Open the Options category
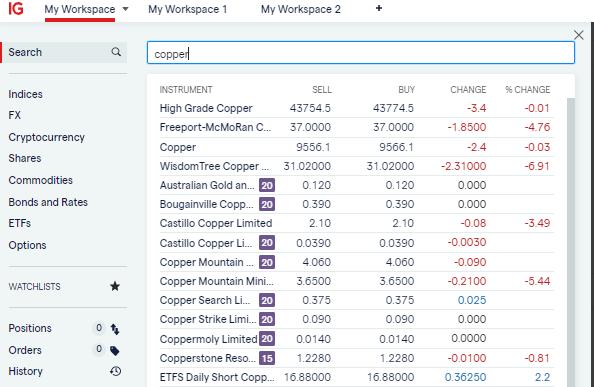This screenshot has width=594, height=387. (27, 245)
